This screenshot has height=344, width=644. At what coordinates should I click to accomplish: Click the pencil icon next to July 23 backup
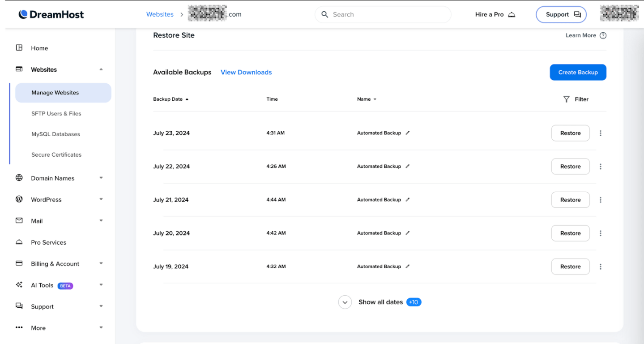point(408,133)
